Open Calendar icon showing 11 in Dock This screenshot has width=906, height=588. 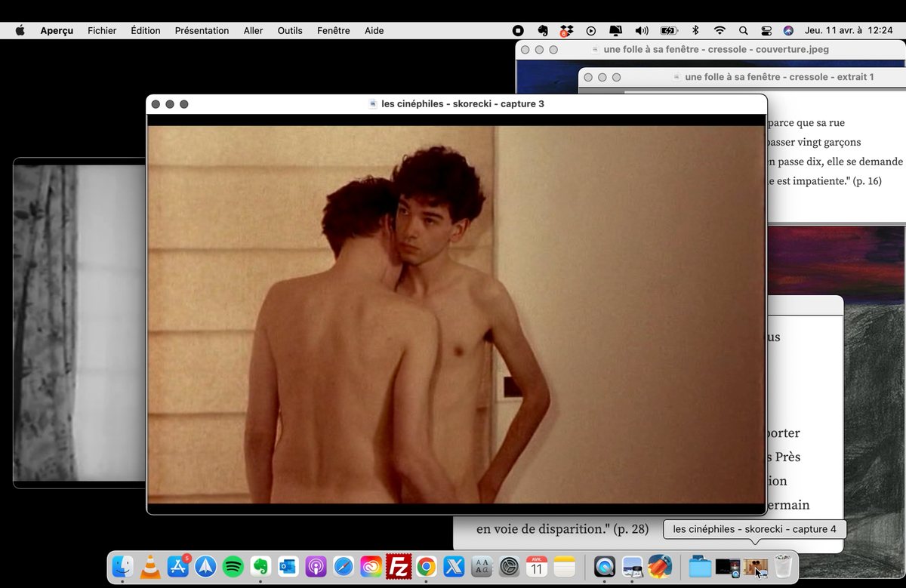pos(537,566)
